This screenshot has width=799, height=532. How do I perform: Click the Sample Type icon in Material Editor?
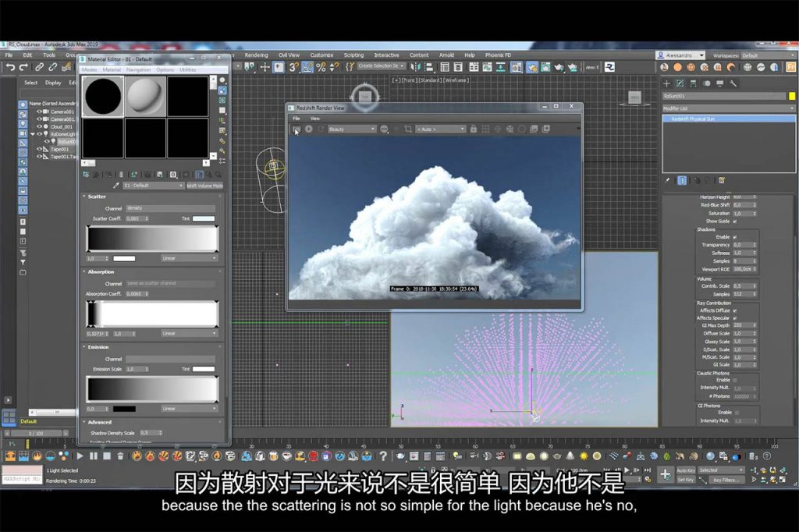pyautogui.click(x=222, y=80)
